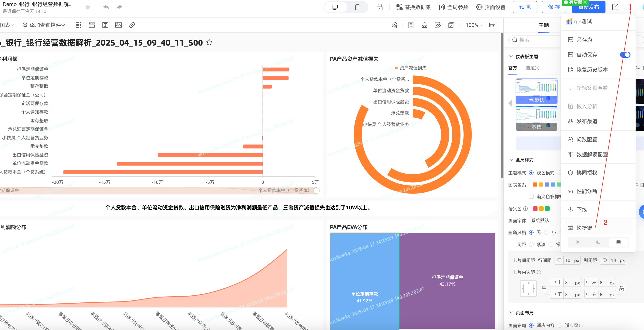Open 添加查询控件 dropdown
The image size is (644, 330).
click(44, 25)
